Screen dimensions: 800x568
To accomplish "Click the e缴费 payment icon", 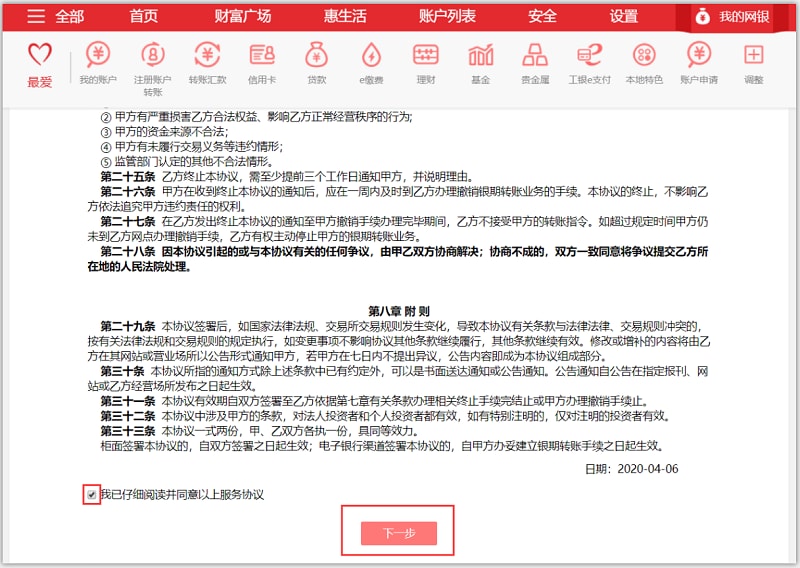I will pos(371,55).
